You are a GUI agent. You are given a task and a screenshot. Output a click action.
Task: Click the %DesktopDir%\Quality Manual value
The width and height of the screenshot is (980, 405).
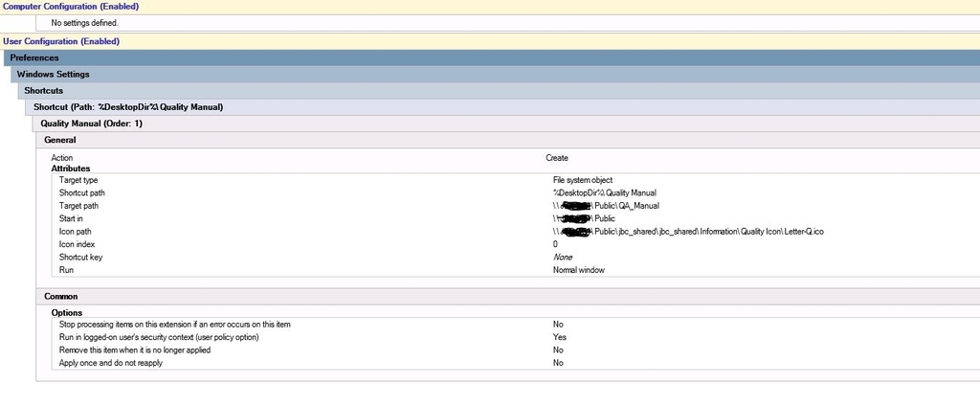pyautogui.click(x=605, y=192)
